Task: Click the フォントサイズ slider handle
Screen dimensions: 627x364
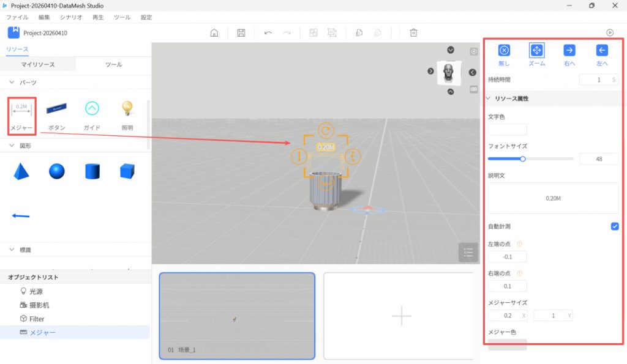Action: (x=523, y=159)
